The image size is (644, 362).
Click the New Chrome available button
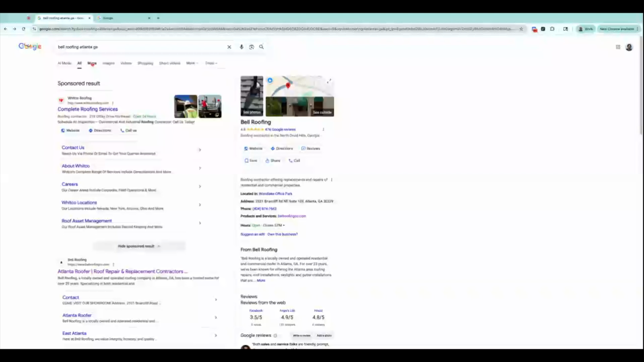pos(618,29)
